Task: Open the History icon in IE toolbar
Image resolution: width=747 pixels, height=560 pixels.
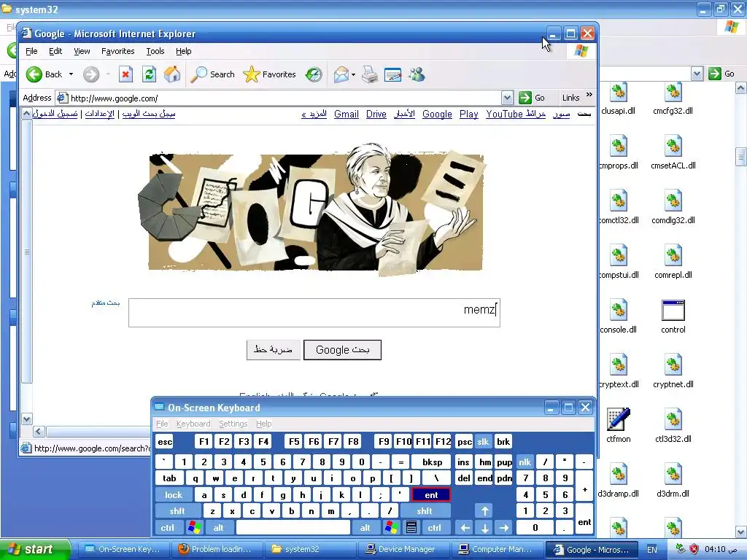Action: tap(314, 74)
